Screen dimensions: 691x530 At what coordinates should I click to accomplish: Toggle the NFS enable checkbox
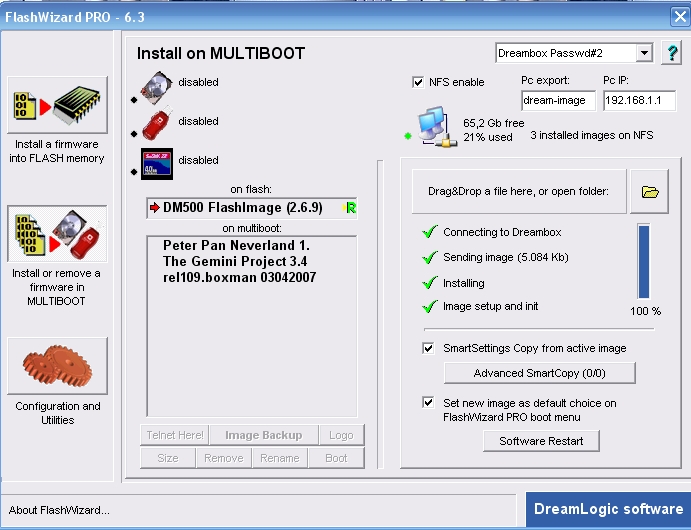(418, 82)
